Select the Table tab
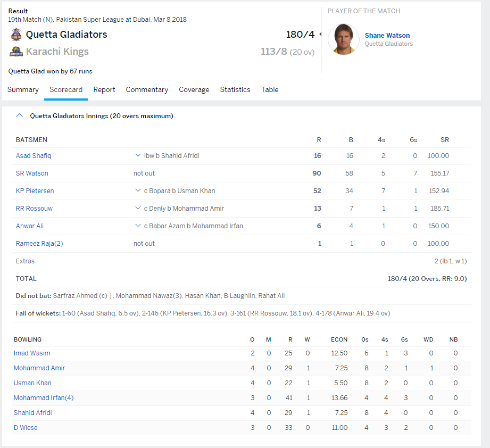This screenshot has width=490, height=448. (270, 90)
